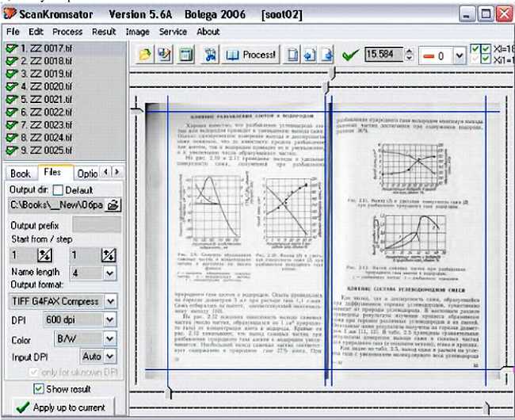515x420 pixels.
Task: Click the save toolbar icon with pencil
Action: coord(165,55)
